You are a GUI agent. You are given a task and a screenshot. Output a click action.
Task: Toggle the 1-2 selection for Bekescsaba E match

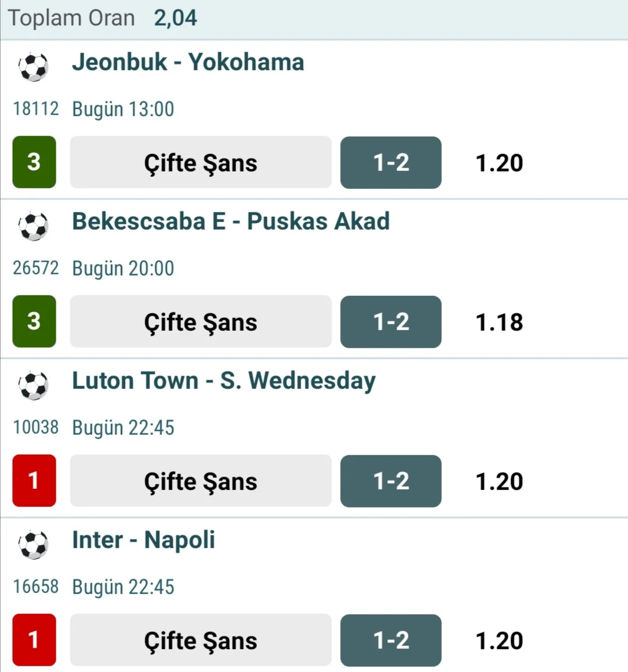coord(391,322)
